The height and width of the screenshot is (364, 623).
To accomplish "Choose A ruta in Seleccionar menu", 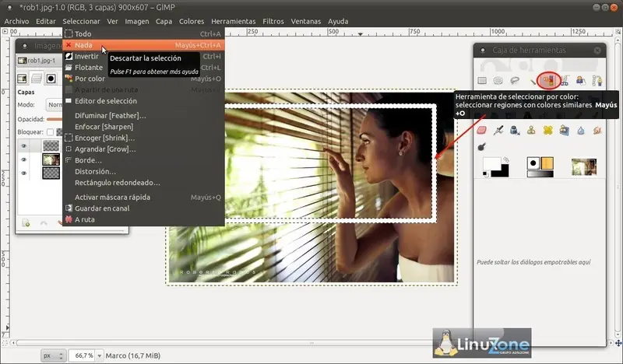I will point(143,219).
